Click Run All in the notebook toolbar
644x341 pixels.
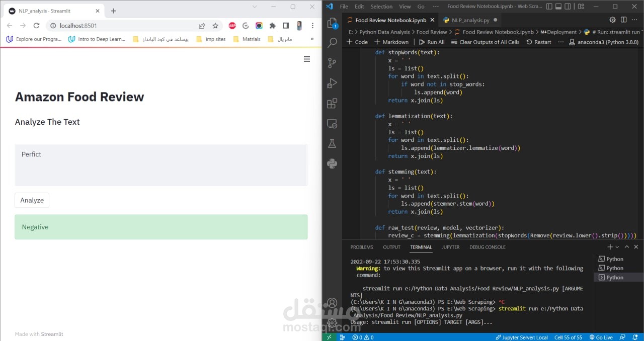click(x=431, y=42)
